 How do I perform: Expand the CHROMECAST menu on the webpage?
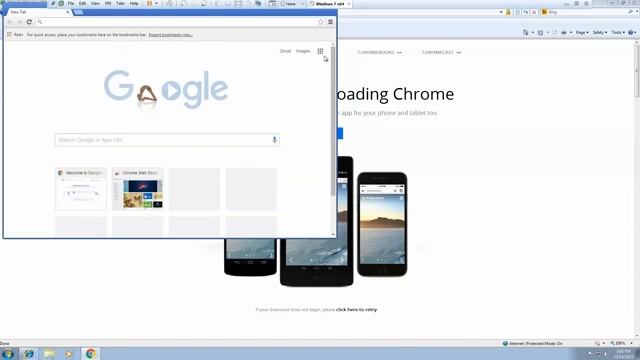pos(441,52)
